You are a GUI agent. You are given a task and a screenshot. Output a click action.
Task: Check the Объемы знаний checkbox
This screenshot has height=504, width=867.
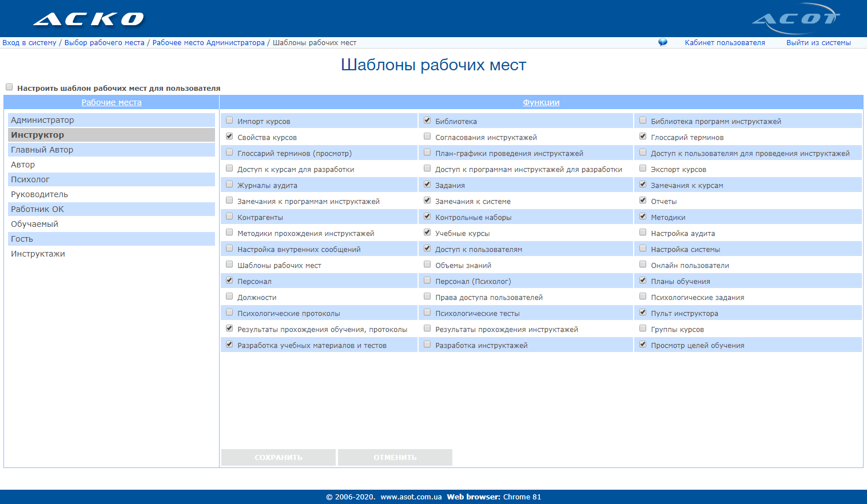(427, 265)
